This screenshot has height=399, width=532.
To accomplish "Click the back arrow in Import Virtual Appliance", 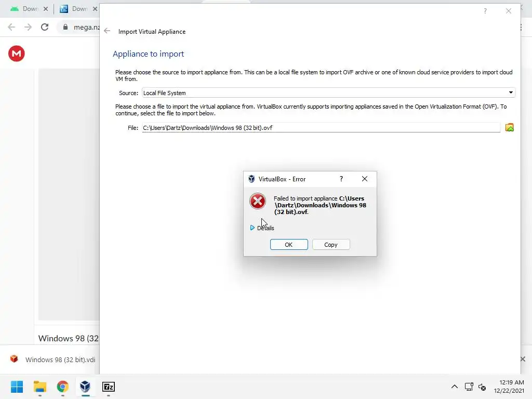I will pos(107,31).
